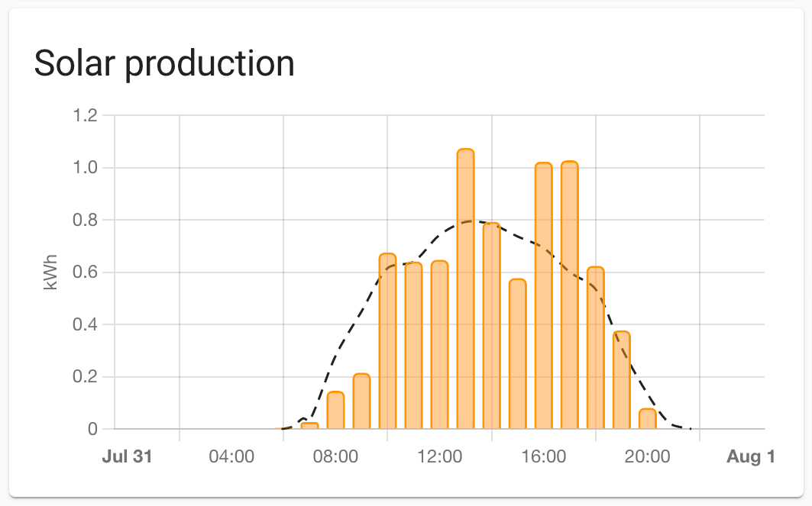The width and height of the screenshot is (812, 506).
Task: Click the "Solar production" card title
Action: (164, 63)
